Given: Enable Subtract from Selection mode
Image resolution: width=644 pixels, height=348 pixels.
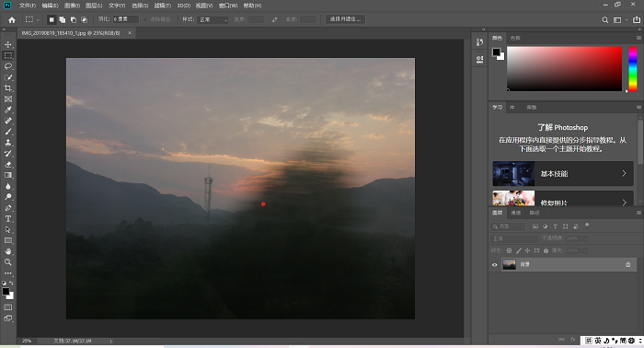Looking at the screenshot, I should tap(73, 19).
